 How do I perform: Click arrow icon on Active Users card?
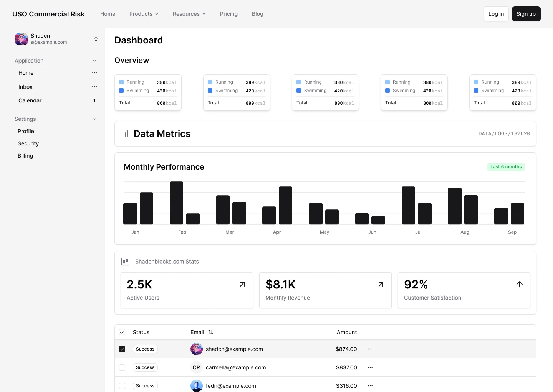pyautogui.click(x=242, y=284)
